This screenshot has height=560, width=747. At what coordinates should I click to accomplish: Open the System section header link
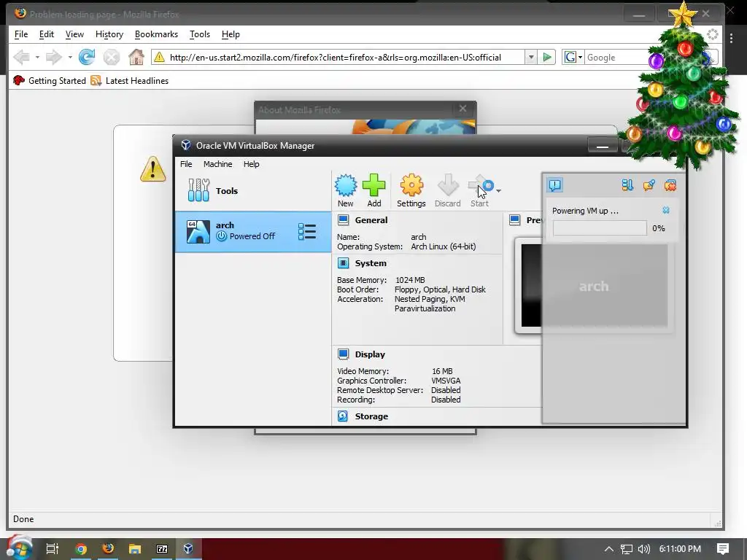click(371, 262)
